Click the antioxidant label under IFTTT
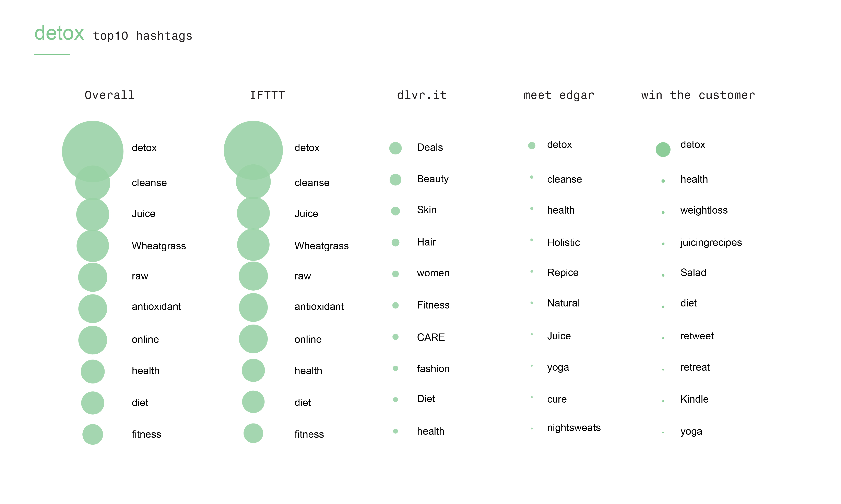The image size is (841, 504). click(x=319, y=307)
